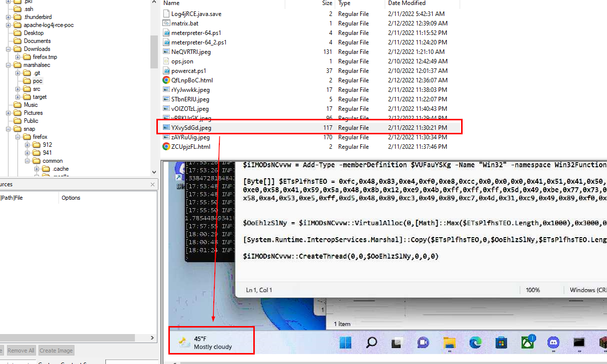The height and width of the screenshot is (364, 607).
Task: Click the zAYRuUig.jpeg image icon
Action: [166, 137]
